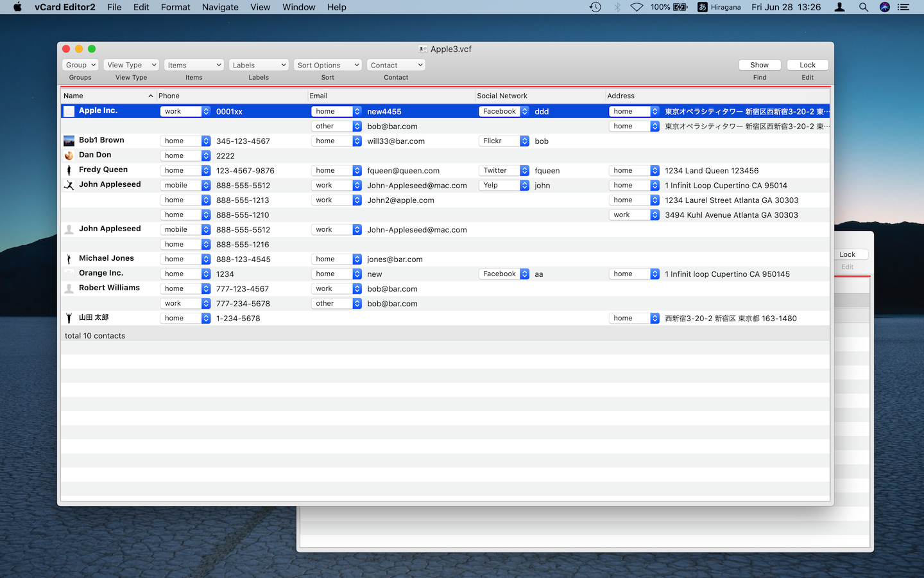Click Robert Williams placeholder avatar
924x578 pixels.
point(69,288)
